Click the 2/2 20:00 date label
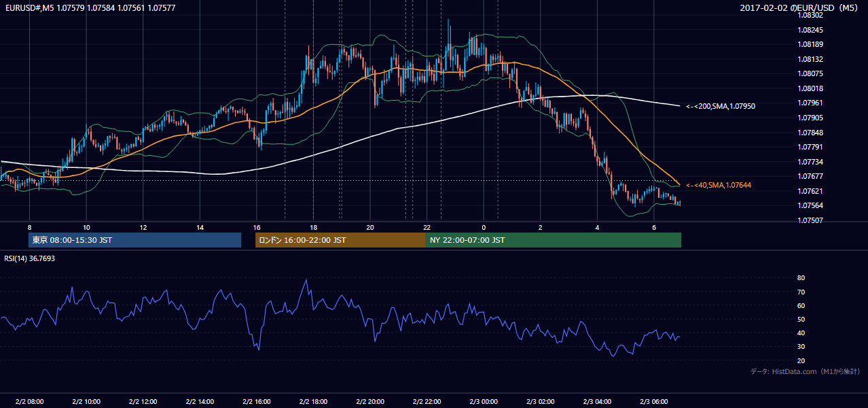Image resolution: width=868 pixels, height=408 pixels. tap(369, 401)
